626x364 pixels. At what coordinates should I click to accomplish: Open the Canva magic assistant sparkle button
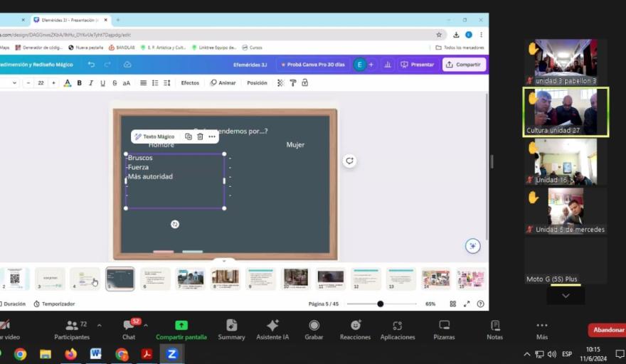click(472, 246)
